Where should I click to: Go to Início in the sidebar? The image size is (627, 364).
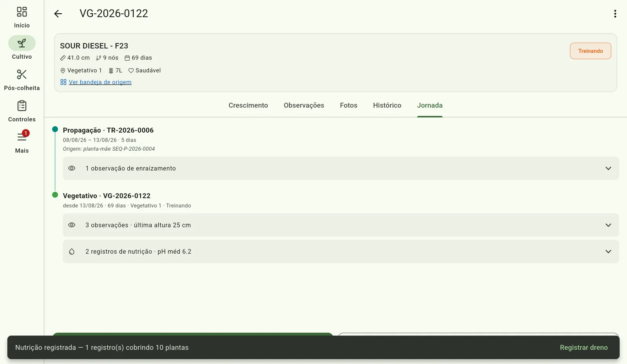point(22,18)
